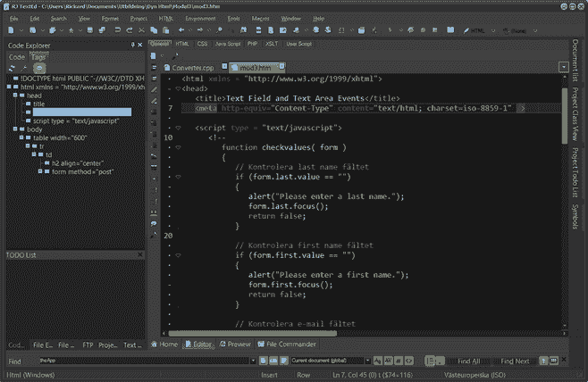
Task: Open the Project Class View side panel
Action: [x=575, y=114]
